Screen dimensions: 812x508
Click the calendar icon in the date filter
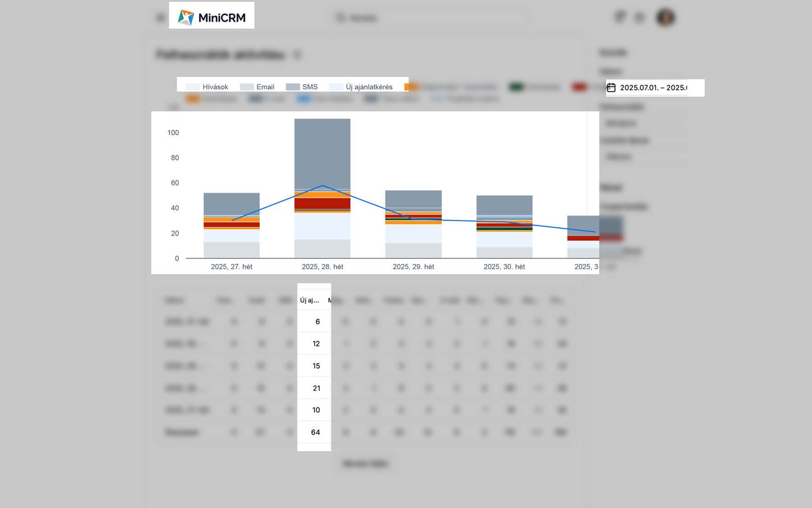612,87
